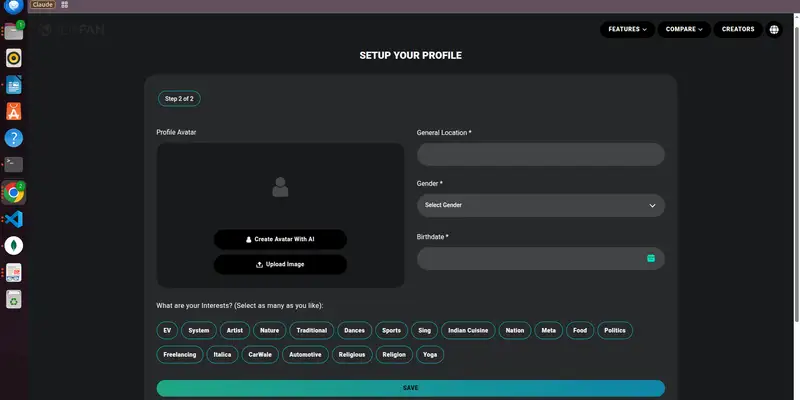This screenshot has height=400, width=800.
Task: Toggle the Religious interest chip
Action: coord(352,355)
